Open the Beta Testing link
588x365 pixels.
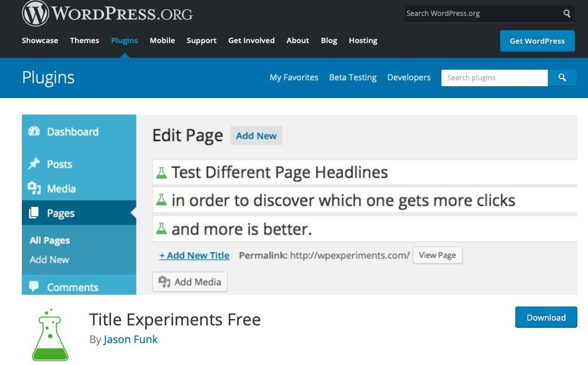[353, 77]
